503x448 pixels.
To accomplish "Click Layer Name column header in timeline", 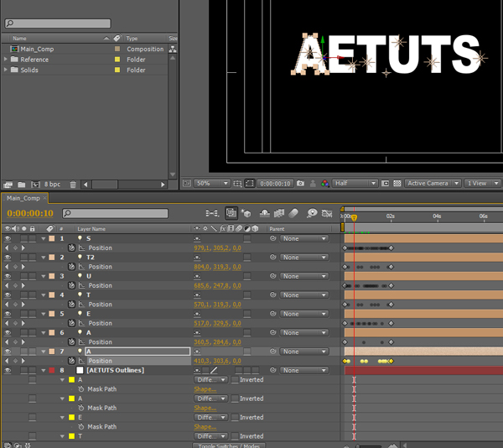I will pyautogui.click(x=91, y=229).
